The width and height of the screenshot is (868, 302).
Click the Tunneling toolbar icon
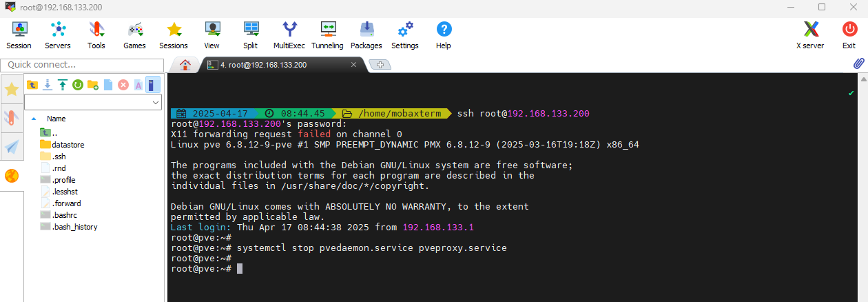[x=327, y=34]
